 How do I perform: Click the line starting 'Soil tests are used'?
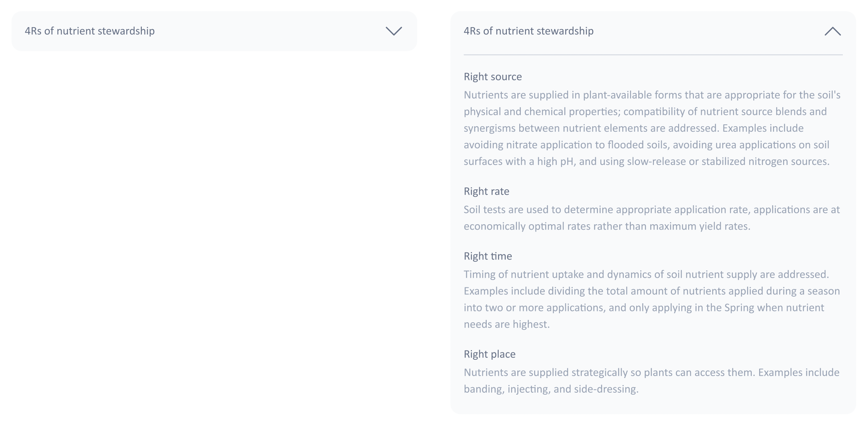[651, 210]
